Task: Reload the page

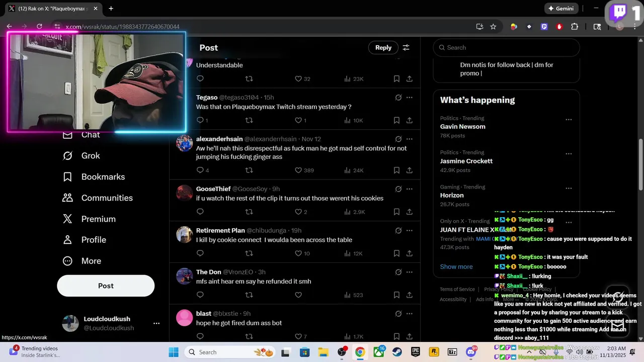Action: coord(40,27)
